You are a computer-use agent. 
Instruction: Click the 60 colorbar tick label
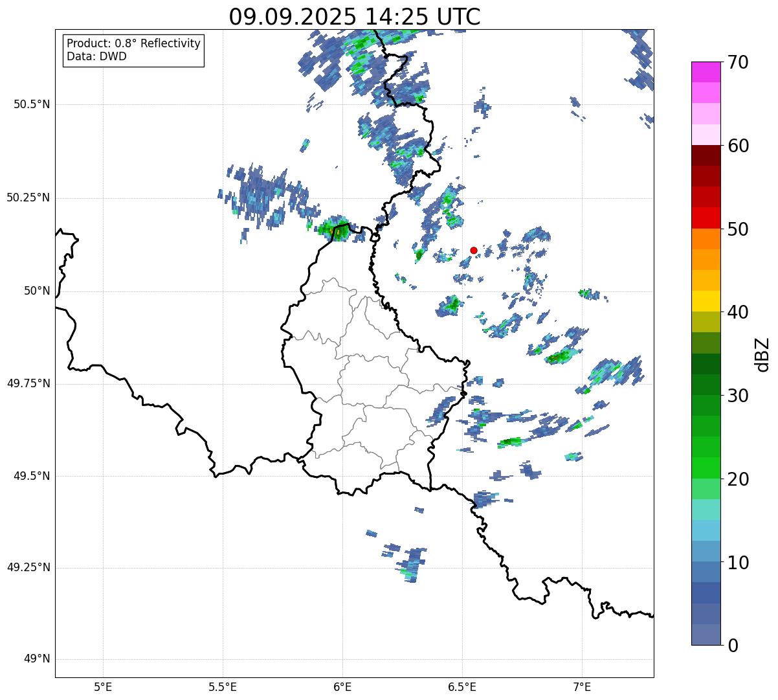[738, 146]
